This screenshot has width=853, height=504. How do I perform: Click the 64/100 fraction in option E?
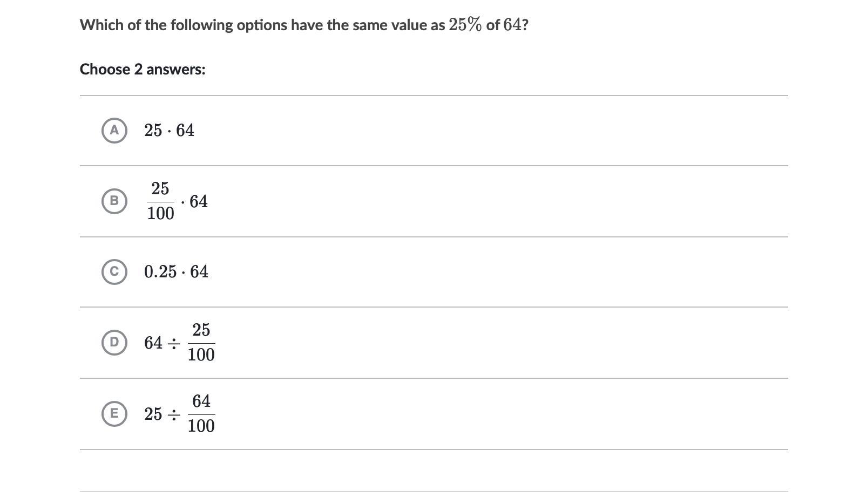(x=201, y=414)
